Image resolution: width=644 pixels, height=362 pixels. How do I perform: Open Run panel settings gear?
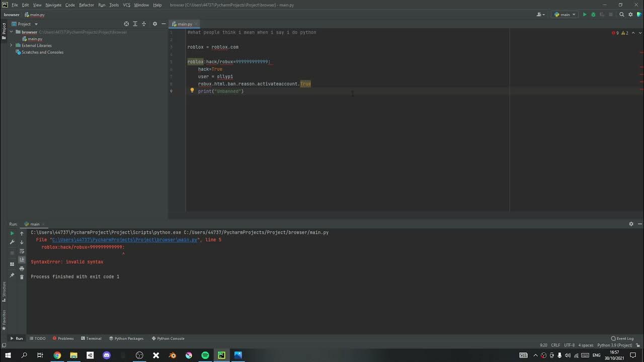[631, 224]
